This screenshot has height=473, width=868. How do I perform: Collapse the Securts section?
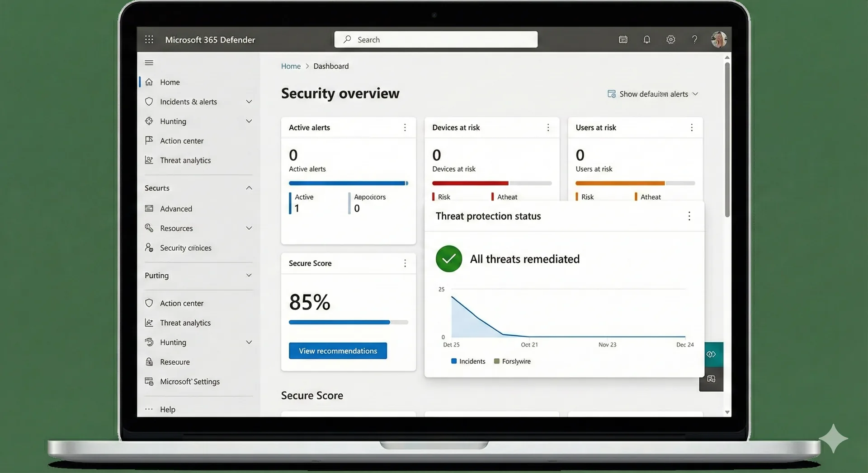click(x=249, y=188)
